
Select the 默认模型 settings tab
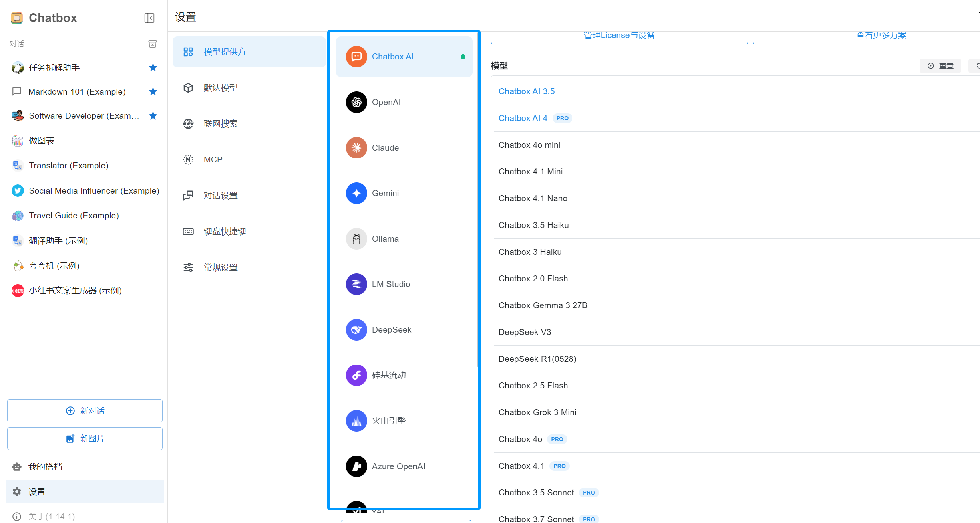[249, 88]
